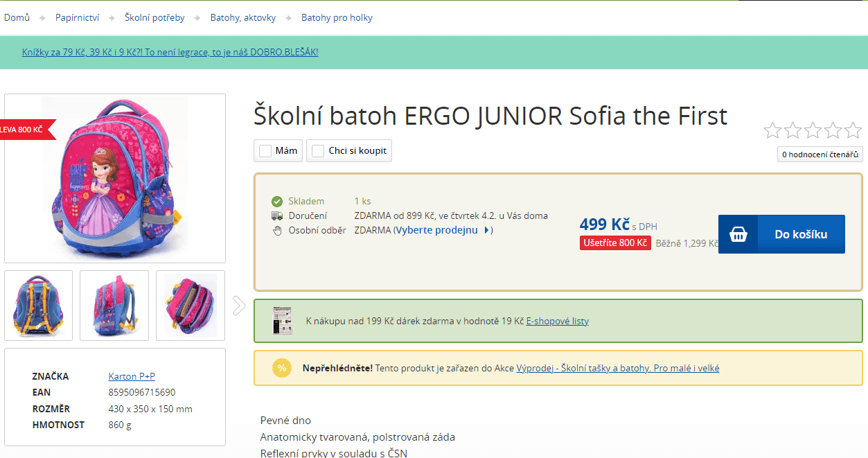This screenshot has width=868, height=458.
Task: Open the main backpack product image
Action: 115,178
